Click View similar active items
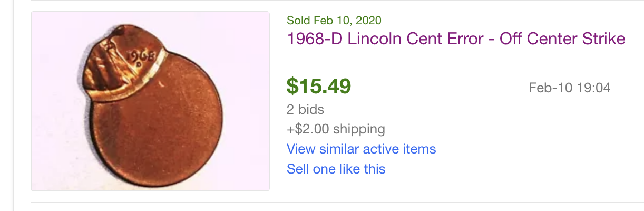Viewport: 644px width, 211px height. click(361, 149)
